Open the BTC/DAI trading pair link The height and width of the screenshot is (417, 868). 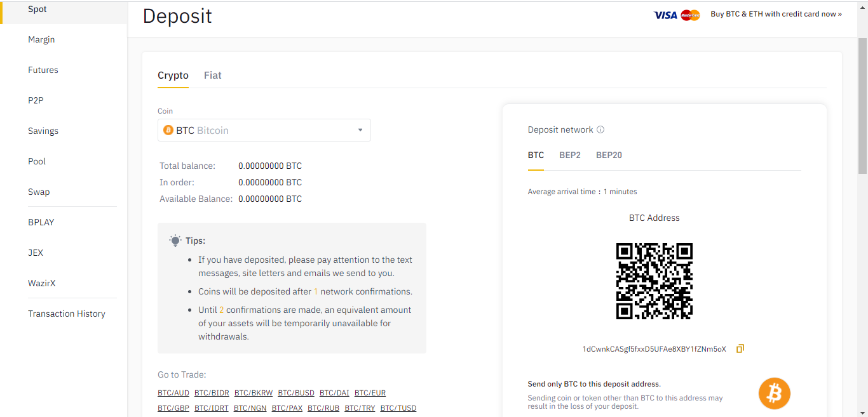[x=334, y=393]
